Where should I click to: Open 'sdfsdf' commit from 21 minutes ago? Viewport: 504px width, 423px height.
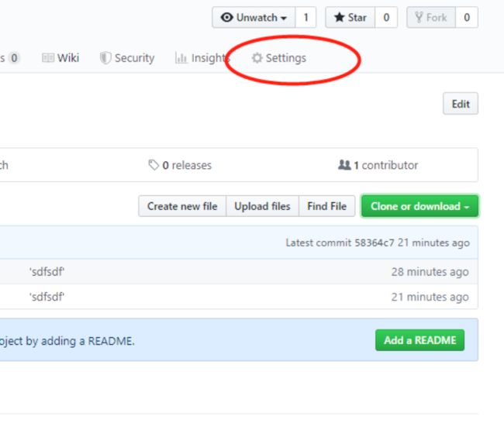pos(47,297)
